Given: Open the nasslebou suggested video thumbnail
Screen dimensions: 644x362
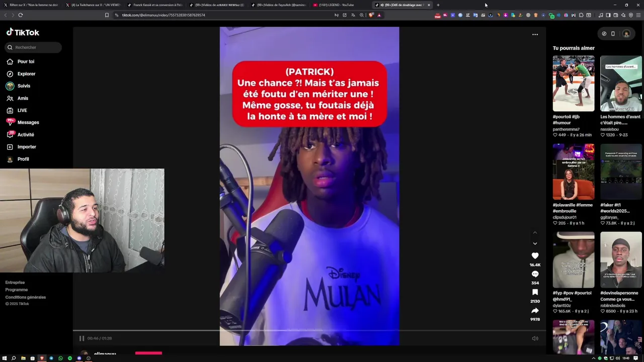Looking at the screenshot, I should click(x=621, y=83).
